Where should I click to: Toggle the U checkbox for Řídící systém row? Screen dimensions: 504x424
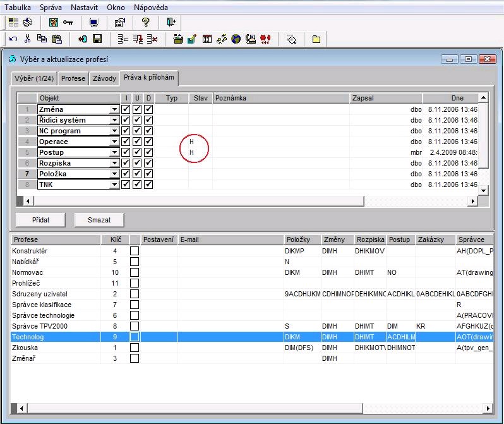137,120
